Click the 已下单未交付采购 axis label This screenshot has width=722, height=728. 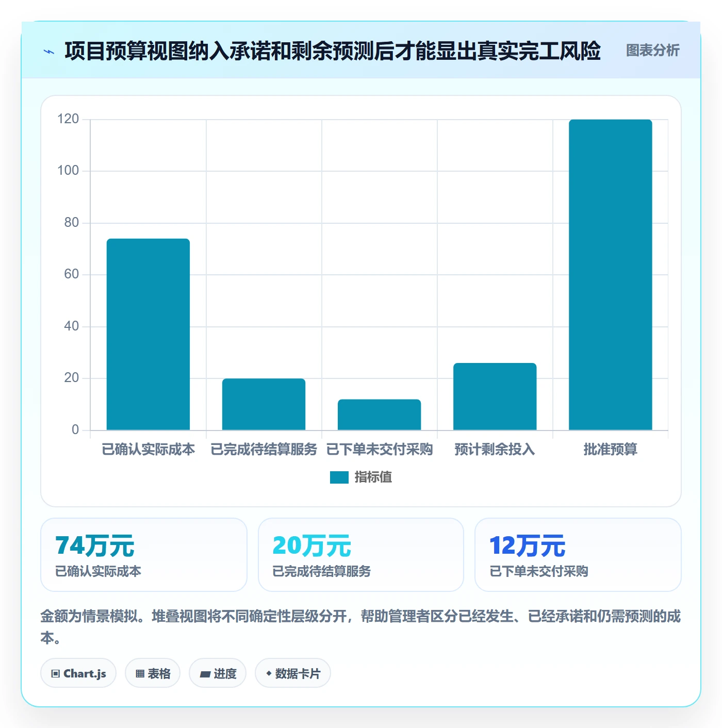click(x=380, y=450)
